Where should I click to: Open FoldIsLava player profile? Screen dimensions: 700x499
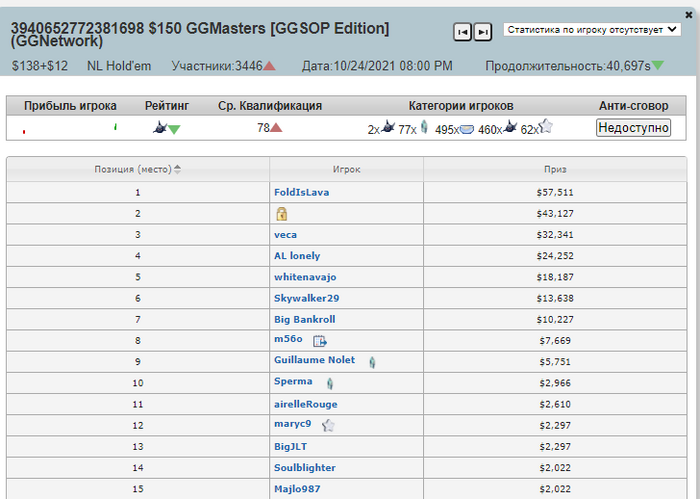click(x=301, y=192)
